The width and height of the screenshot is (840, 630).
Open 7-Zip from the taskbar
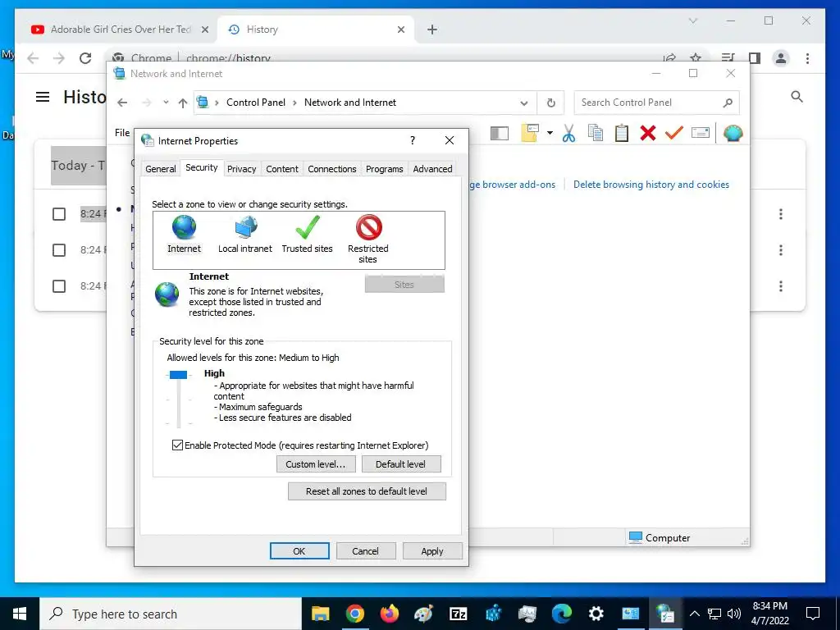[459, 614]
